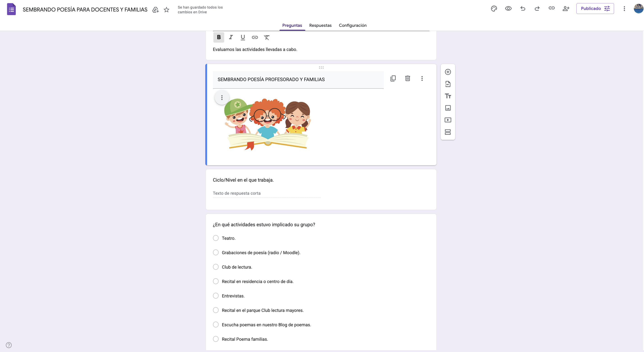Delete the selected title block
The width and height of the screenshot is (644, 352).
click(407, 78)
